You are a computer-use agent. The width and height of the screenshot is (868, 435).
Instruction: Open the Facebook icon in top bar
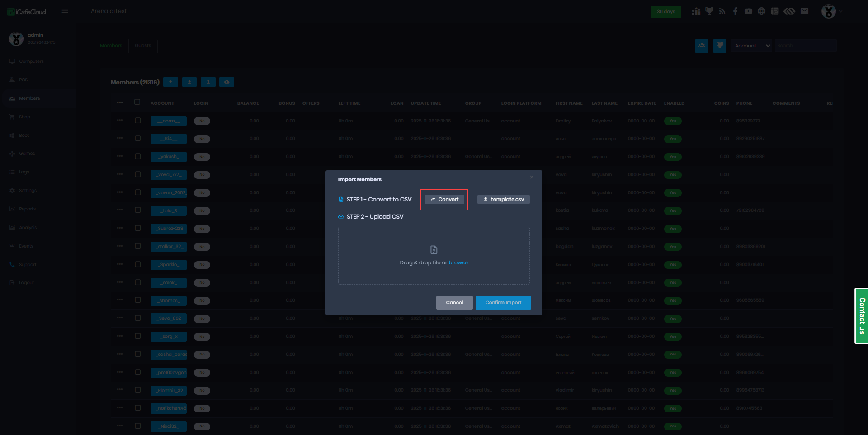735,11
